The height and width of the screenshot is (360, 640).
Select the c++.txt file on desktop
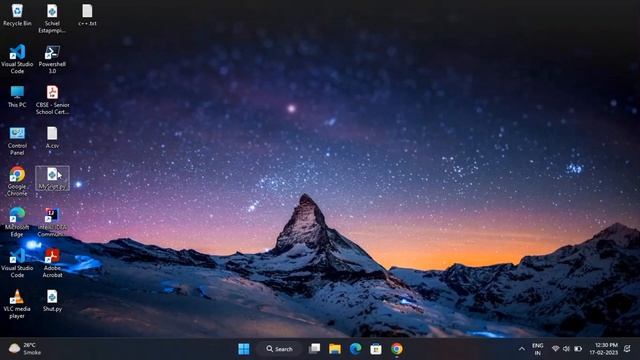click(87, 15)
